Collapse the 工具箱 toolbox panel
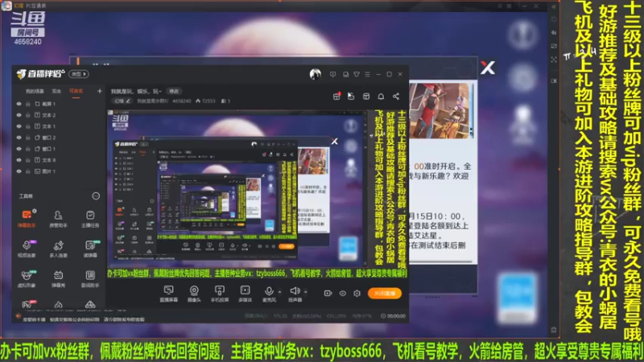The image size is (644, 362). 96,196
